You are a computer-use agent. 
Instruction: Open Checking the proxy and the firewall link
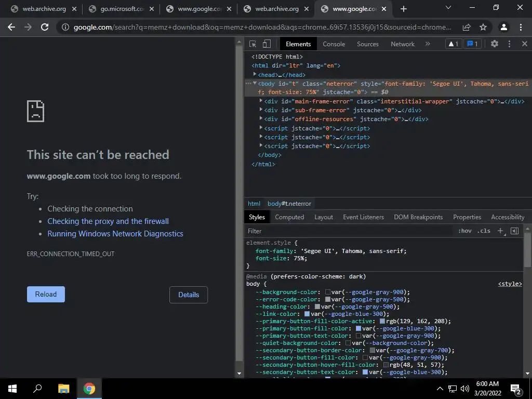pos(108,221)
